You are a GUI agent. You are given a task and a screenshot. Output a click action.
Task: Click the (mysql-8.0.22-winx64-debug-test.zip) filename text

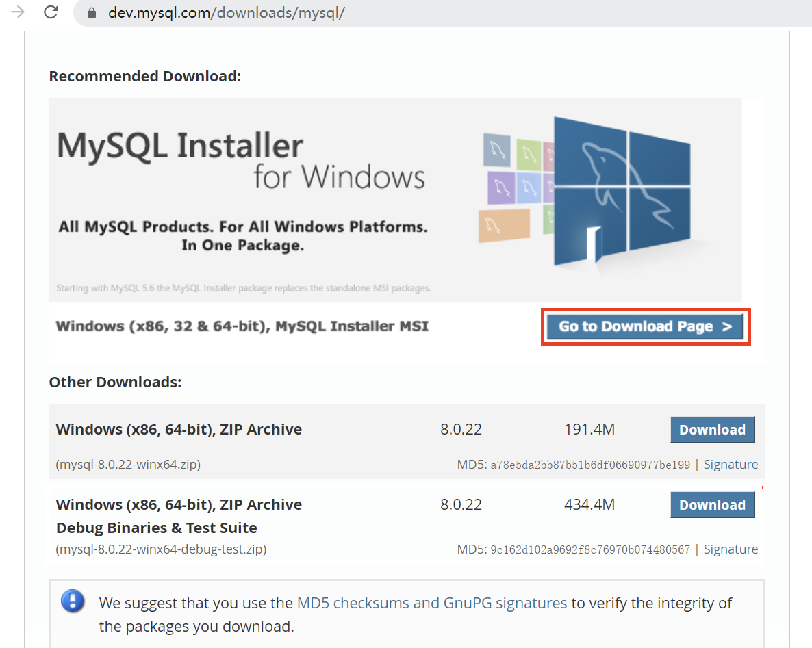tap(161, 549)
